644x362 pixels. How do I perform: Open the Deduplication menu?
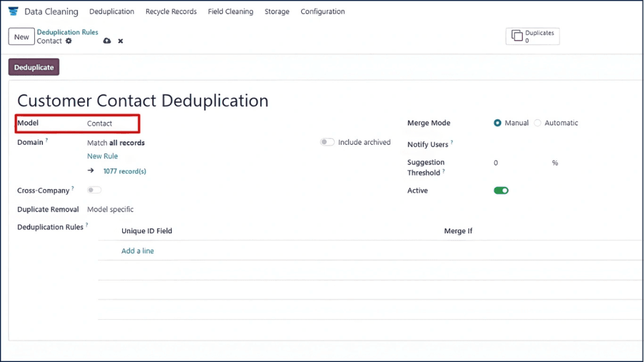point(111,11)
